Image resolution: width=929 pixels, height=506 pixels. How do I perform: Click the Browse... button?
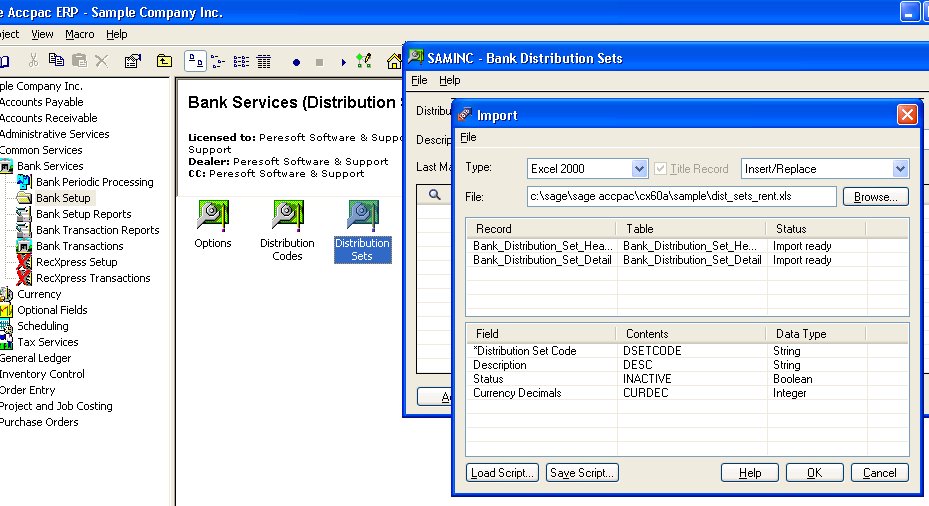tap(875, 197)
